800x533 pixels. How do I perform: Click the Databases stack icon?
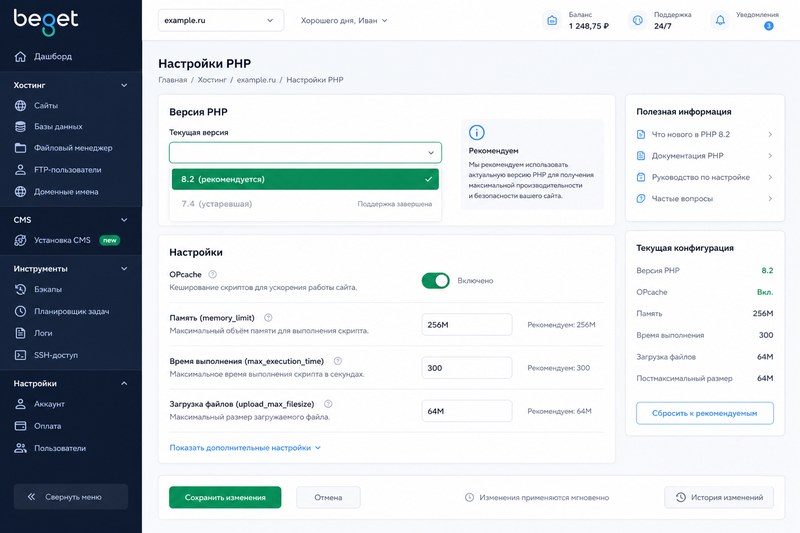pyautogui.click(x=20, y=126)
